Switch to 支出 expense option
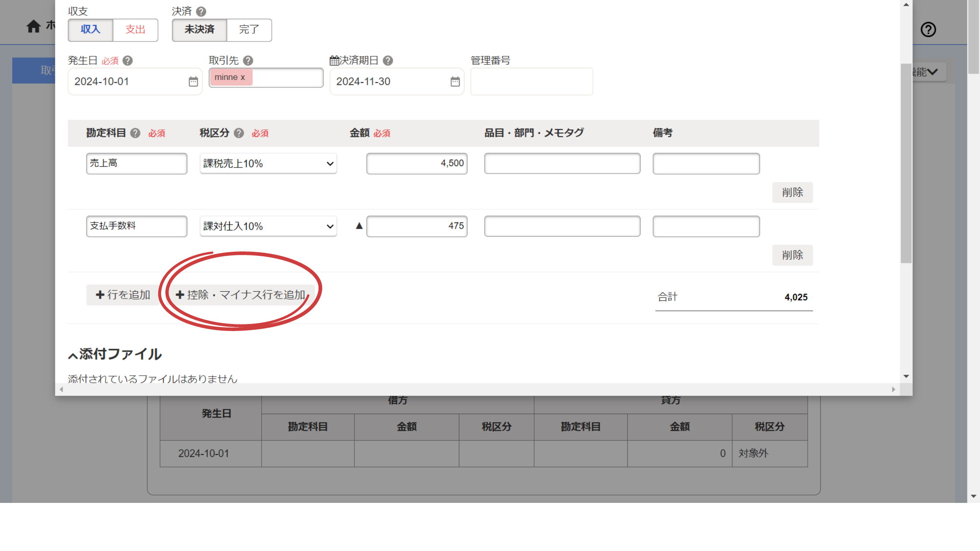Screen dimensions: 980x551 pyautogui.click(x=135, y=30)
